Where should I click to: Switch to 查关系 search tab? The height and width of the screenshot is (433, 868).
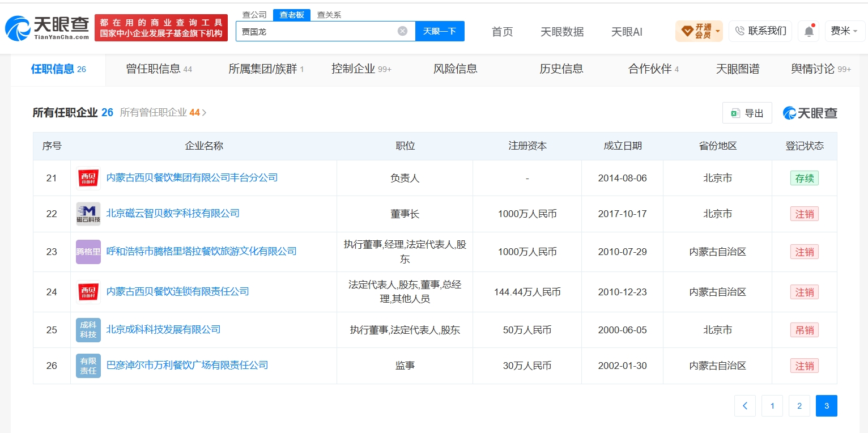(x=329, y=15)
